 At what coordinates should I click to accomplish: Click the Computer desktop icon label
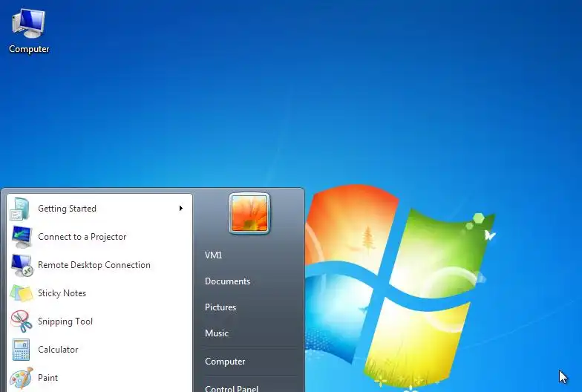click(x=29, y=49)
